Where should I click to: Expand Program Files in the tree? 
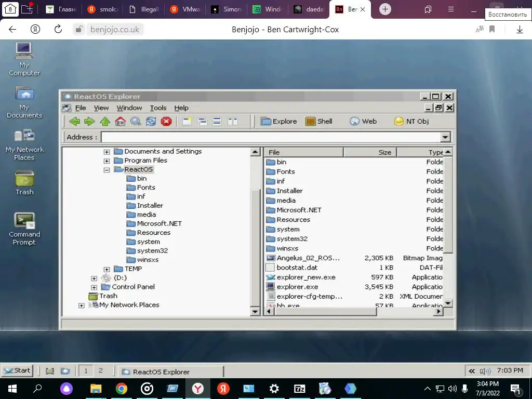click(x=107, y=161)
